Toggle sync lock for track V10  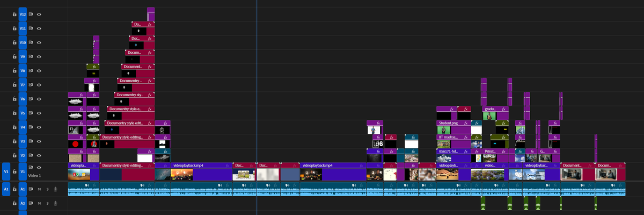[x=31, y=42]
